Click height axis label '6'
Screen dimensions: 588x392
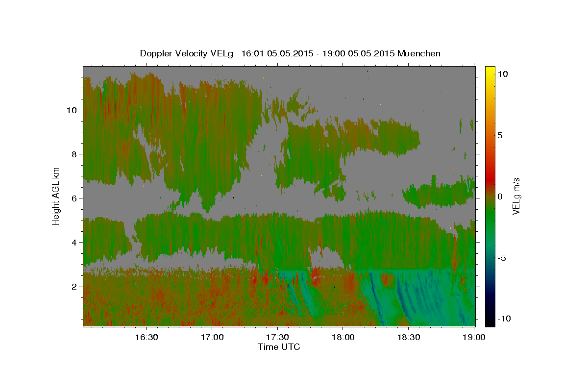(74, 198)
